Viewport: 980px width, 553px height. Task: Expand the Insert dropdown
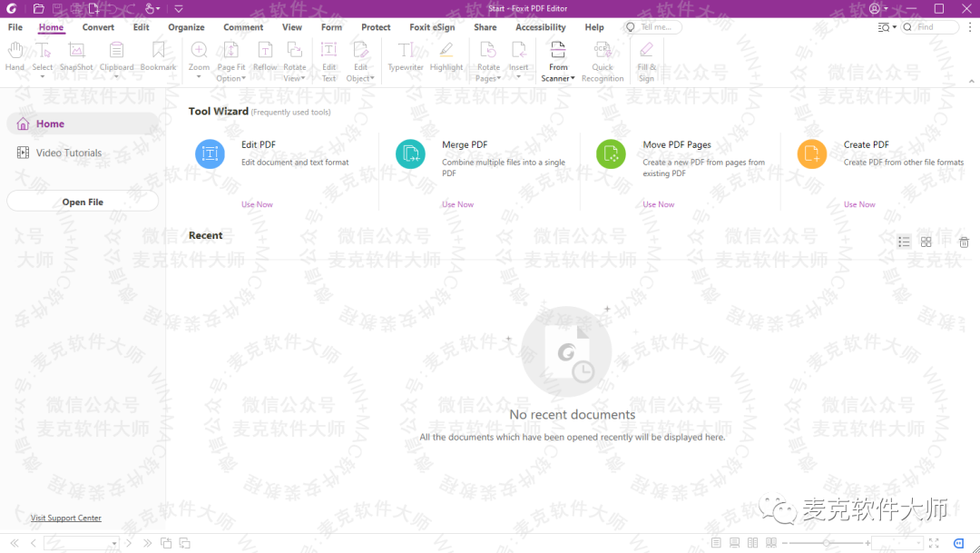(x=518, y=77)
